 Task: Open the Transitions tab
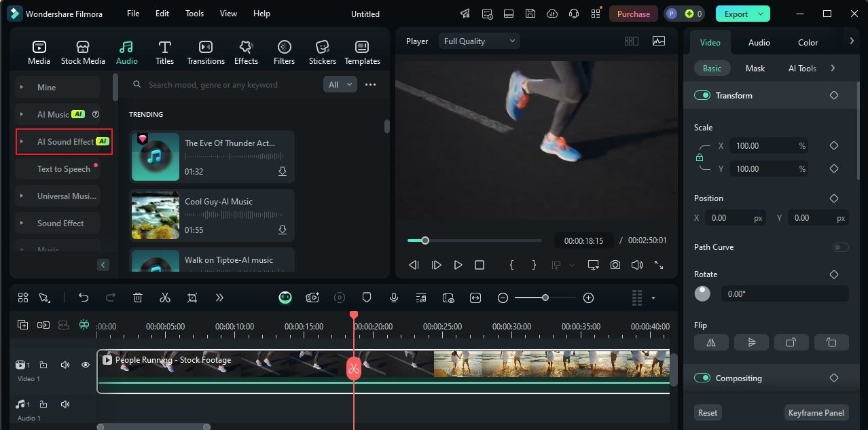(x=205, y=52)
